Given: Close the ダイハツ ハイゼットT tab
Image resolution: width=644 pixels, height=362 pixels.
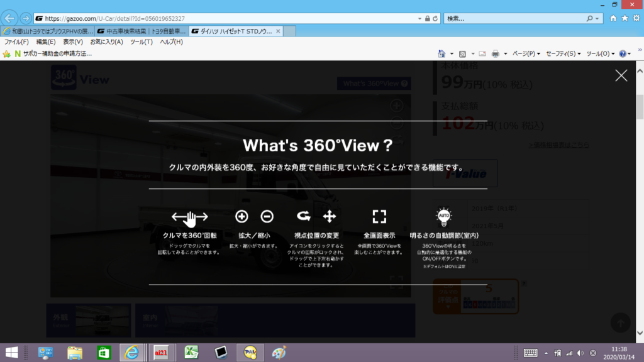Looking at the screenshot, I should click(278, 31).
